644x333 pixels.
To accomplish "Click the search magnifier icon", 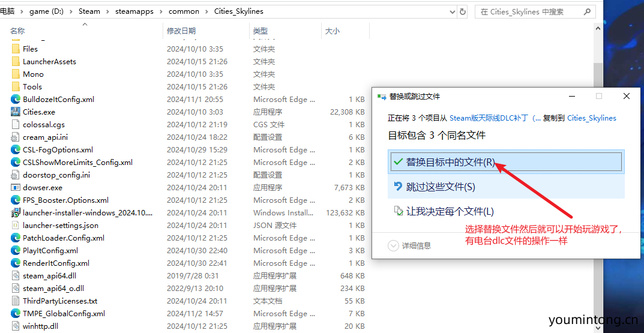I will 588,11.
